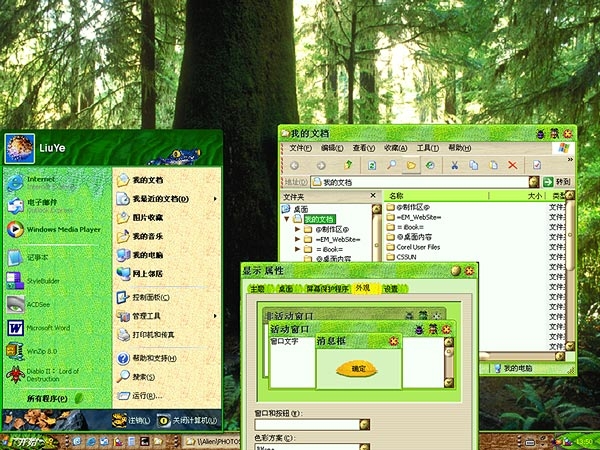Click 关闭计算机 shutdown button
The image size is (600, 450).
click(x=187, y=421)
